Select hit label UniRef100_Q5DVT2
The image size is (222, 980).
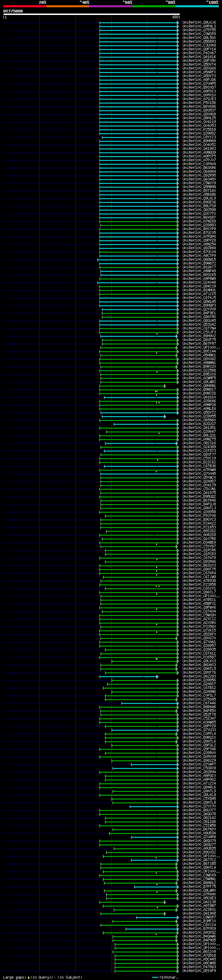click(x=199, y=412)
